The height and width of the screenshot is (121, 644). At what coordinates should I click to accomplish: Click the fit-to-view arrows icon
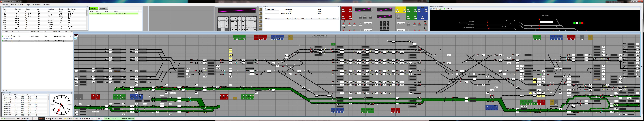pyautogui.click(x=441, y=9)
